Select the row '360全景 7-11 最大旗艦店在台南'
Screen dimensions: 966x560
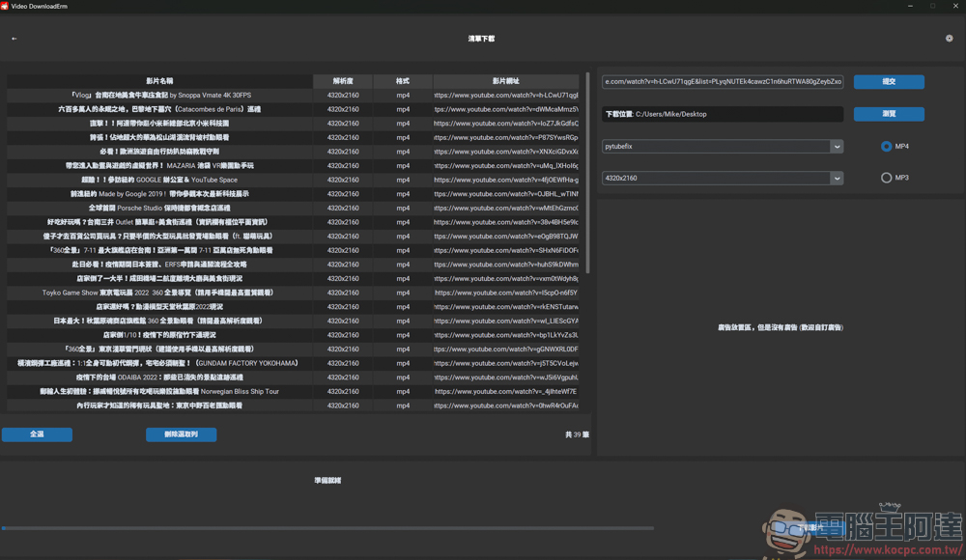pyautogui.click(x=293, y=250)
